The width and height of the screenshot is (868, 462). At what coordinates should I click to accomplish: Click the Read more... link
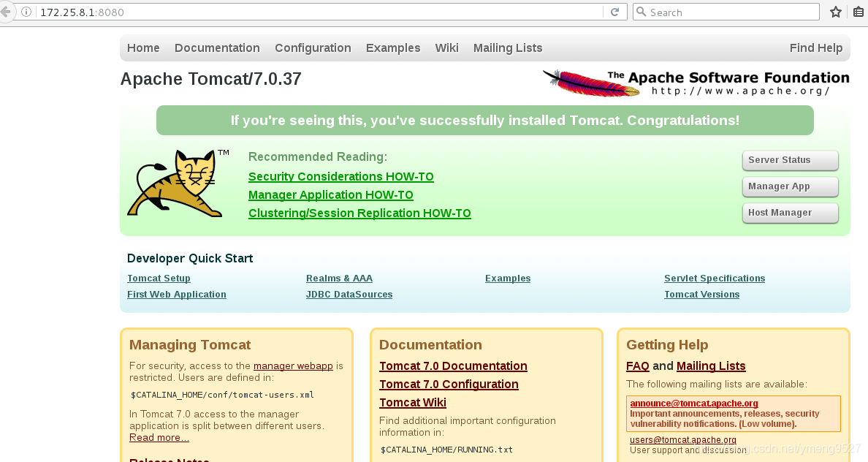pos(159,438)
